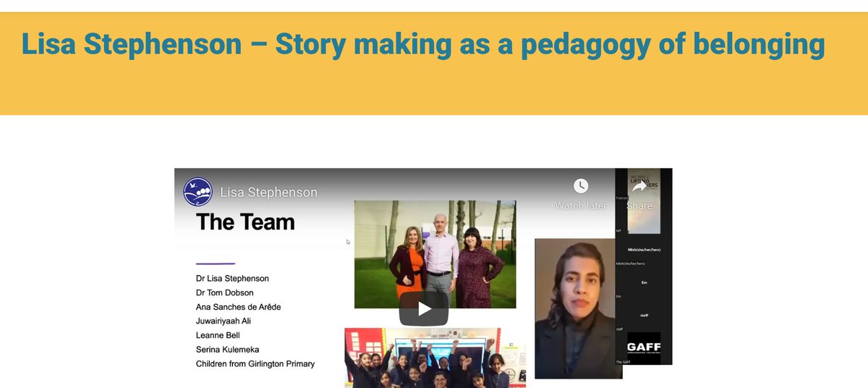This screenshot has width=868, height=388.
Task: Click the name 'Juwairiyaah Ali'
Action: coord(224,321)
